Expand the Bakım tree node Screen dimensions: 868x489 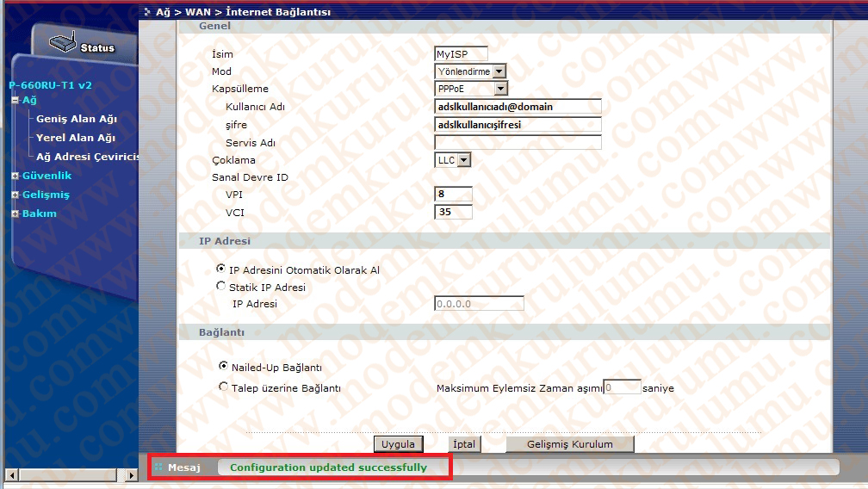pos(15,214)
